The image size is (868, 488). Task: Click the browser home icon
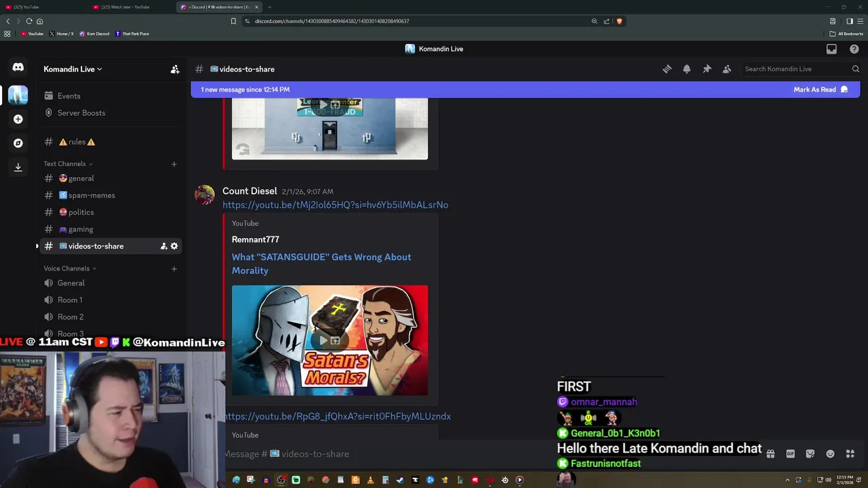coord(39,21)
